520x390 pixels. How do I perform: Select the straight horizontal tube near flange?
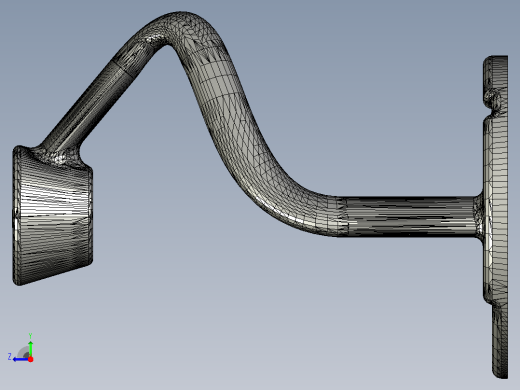click(x=412, y=217)
